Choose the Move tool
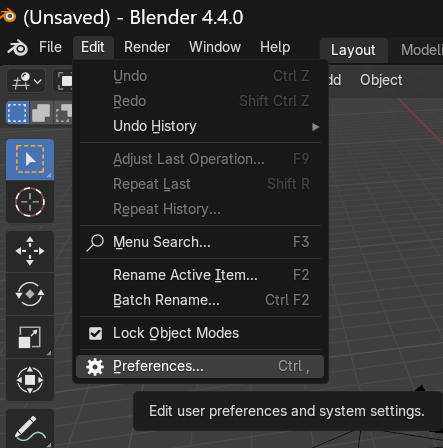The width and height of the screenshot is (443, 448). point(30,251)
